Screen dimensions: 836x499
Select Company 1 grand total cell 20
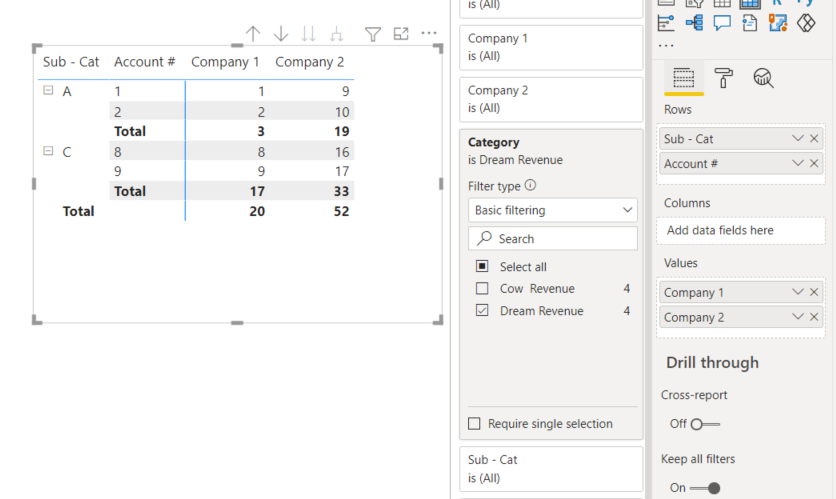pos(257,211)
